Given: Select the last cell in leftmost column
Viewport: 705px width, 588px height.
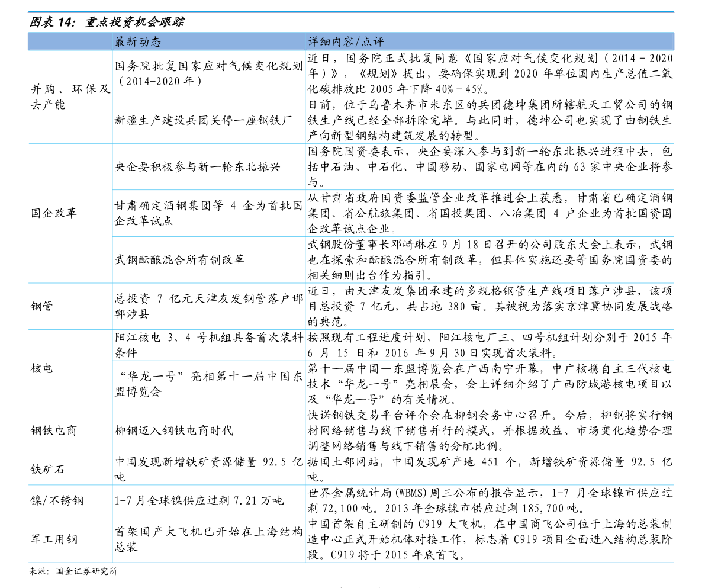Looking at the screenshot, I should point(70,539).
